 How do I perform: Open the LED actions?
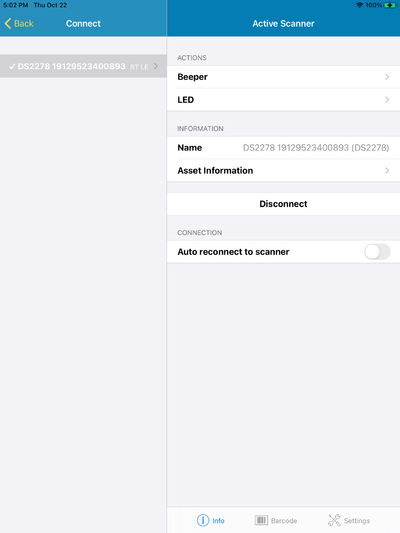tap(283, 100)
